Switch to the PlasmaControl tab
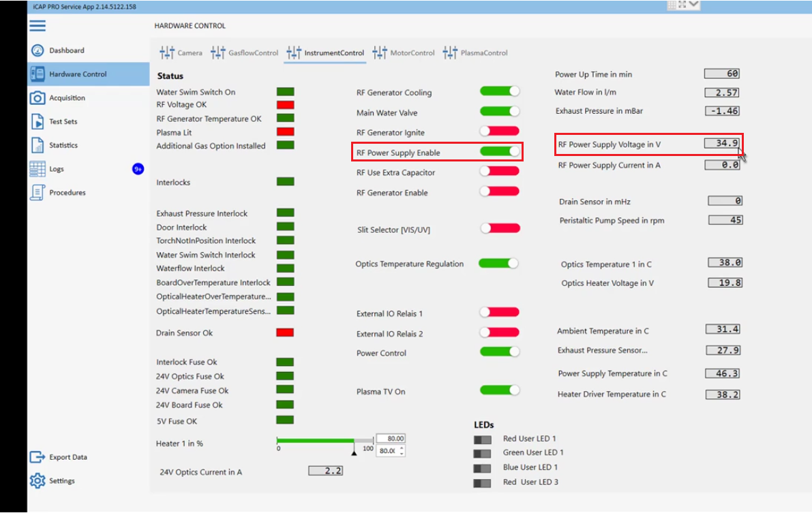Screen dimensions: 812x513 point(475,53)
